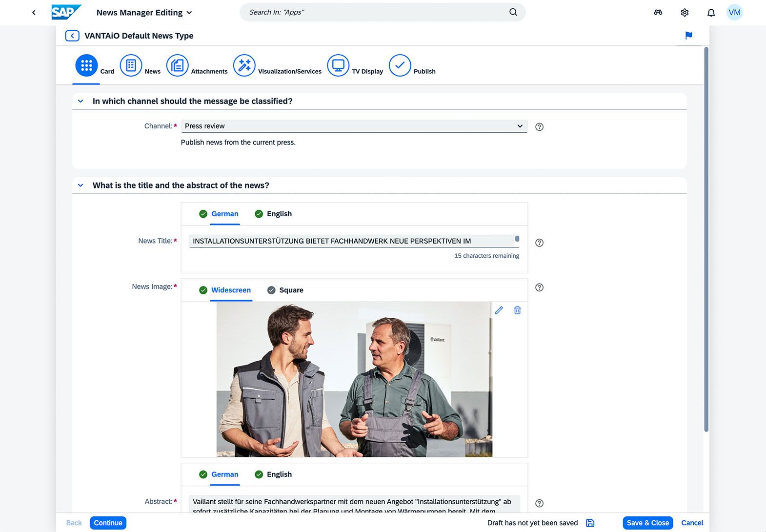Select the Square image tab
The height and width of the screenshot is (532, 766).
pos(285,290)
